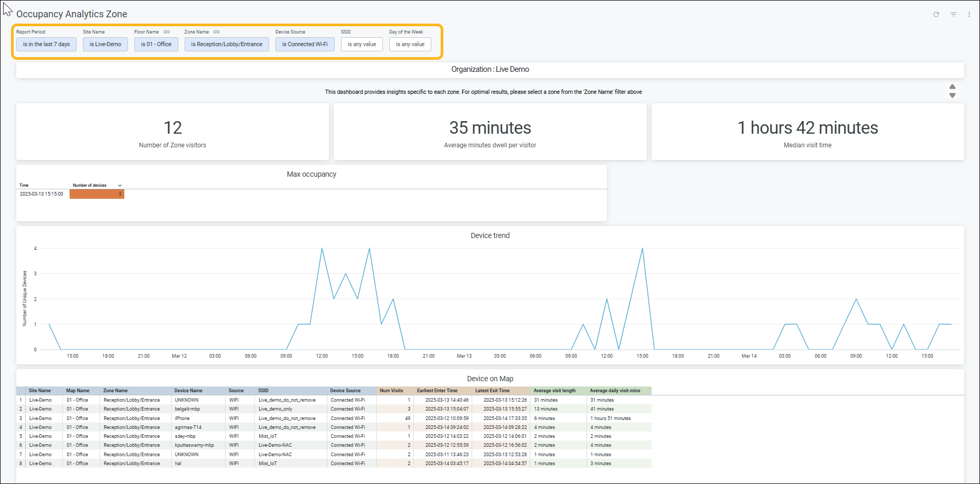Click the link icon beside Floor Name
Viewport: 980px width, 484px height.
click(167, 32)
